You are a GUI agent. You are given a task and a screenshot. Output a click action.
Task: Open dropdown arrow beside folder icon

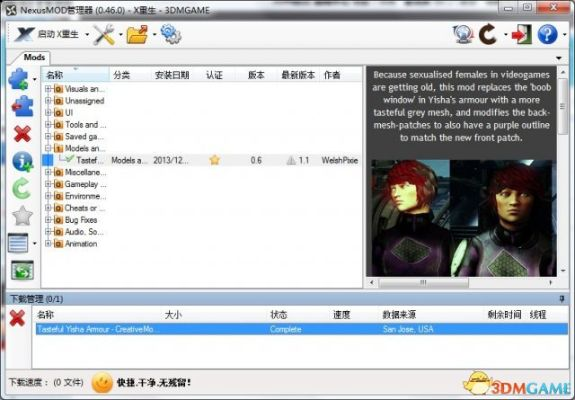pos(154,34)
